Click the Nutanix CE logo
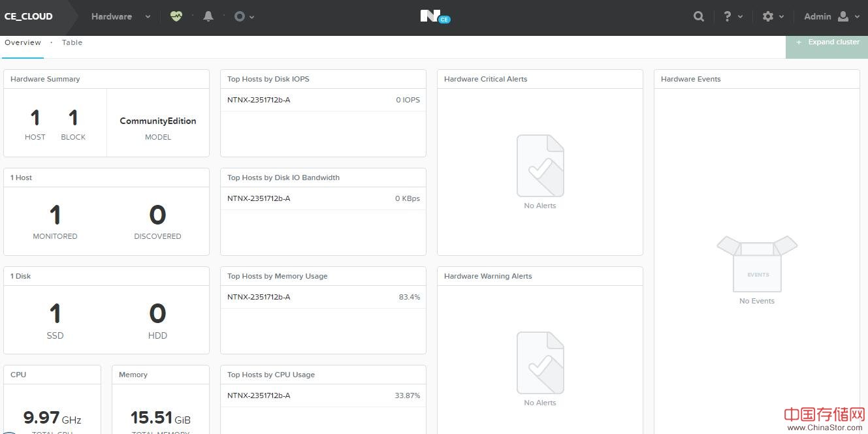The width and height of the screenshot is (868, 434). click(x=434, y=16)
